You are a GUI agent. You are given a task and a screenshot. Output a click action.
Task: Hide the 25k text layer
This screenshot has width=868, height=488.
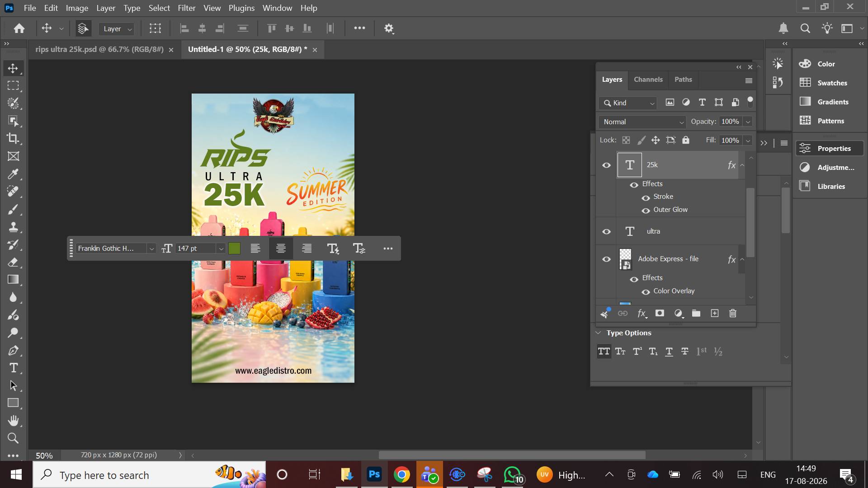(606, 165)
